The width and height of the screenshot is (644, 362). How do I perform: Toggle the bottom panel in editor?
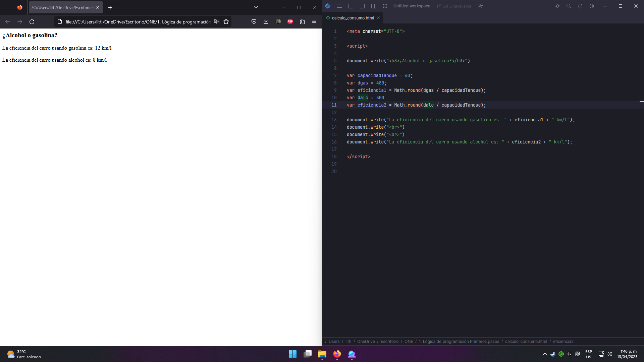362,6
